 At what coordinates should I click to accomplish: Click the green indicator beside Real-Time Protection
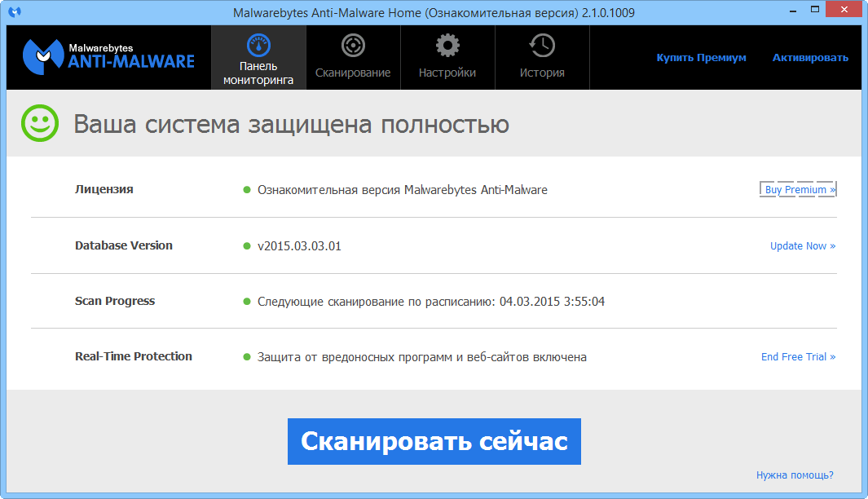point(247,356)
